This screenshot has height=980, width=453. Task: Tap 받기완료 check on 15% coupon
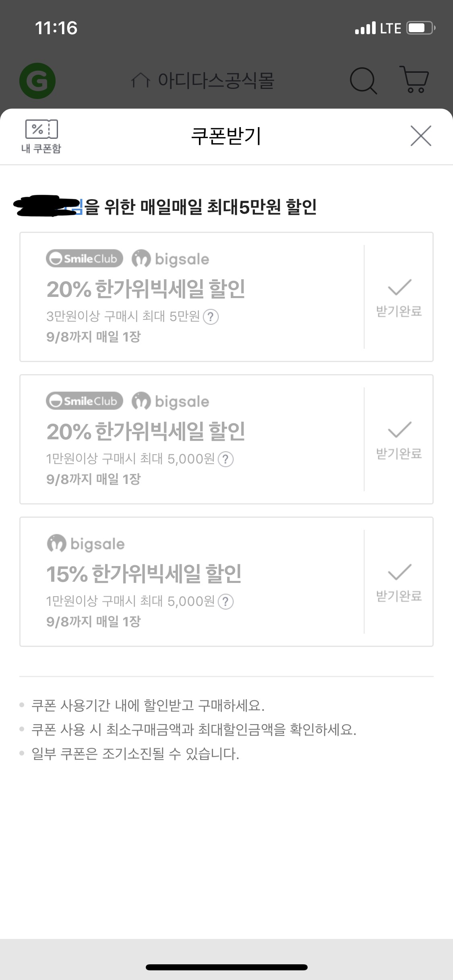coord(399,583)
